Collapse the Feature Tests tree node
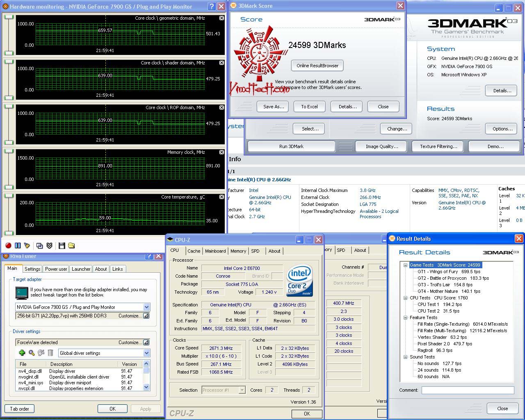Image resolution: width=525 pixels, height=420 pixels. pyautogui.click(x=405, y=317)
